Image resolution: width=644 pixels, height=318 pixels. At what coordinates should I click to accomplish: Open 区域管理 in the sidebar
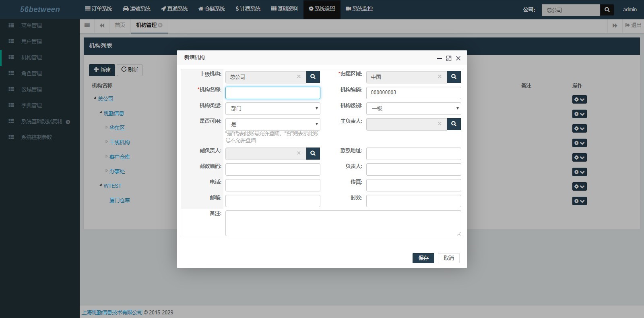click(31, 89)
